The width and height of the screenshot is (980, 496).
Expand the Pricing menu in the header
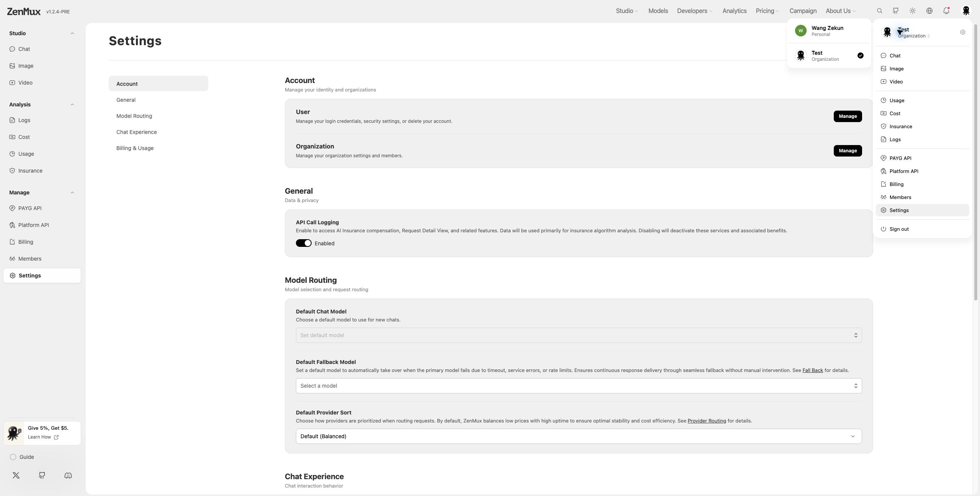767,11
